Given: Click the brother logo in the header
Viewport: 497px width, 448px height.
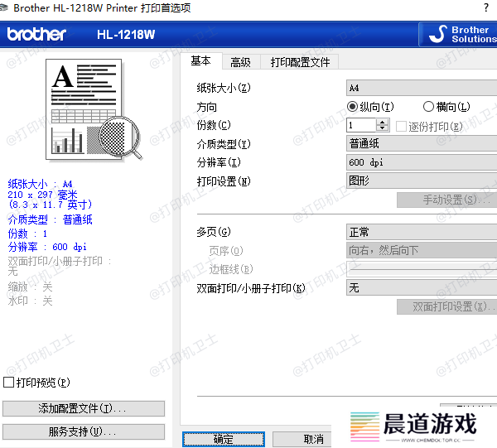Looking at the screenshot, I should tap(36, 34).
